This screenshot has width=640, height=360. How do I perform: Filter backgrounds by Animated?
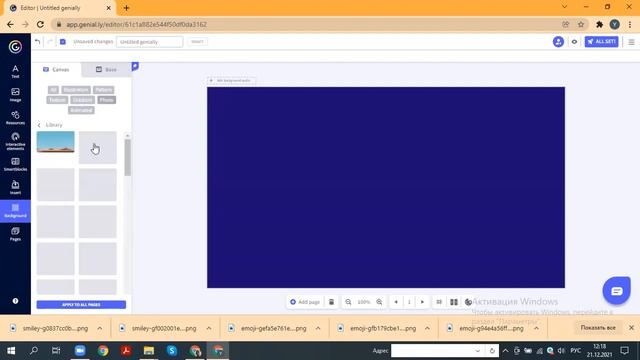pyautogui.click(x=81, y=110)
